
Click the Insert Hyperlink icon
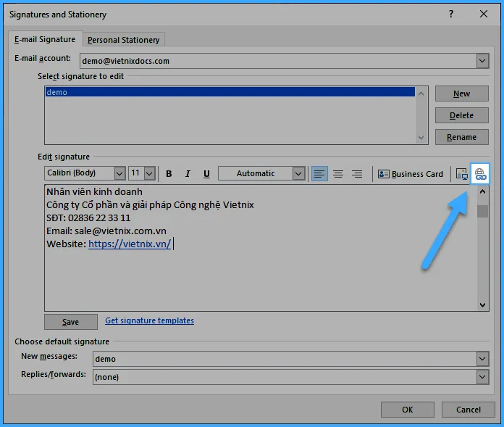pos(480,173)
